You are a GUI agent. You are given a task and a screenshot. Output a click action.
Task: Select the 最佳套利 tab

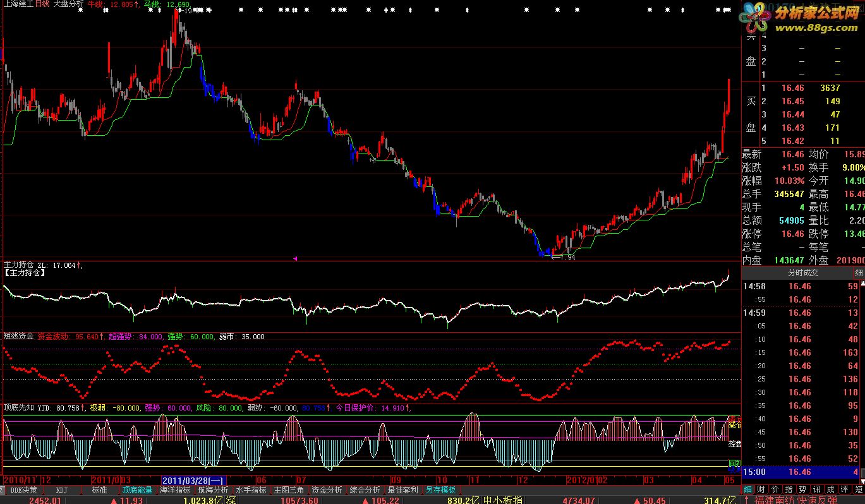tap(403, 489)
